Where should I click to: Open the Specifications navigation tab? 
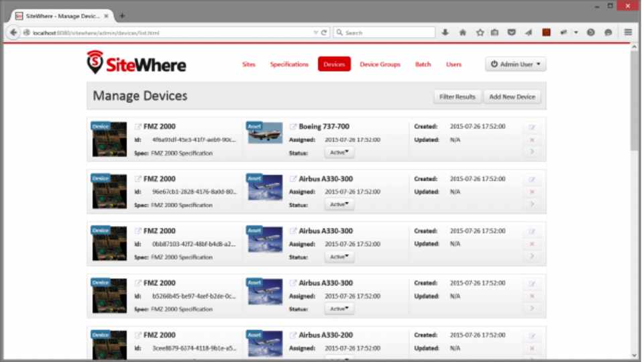[289, 64]
